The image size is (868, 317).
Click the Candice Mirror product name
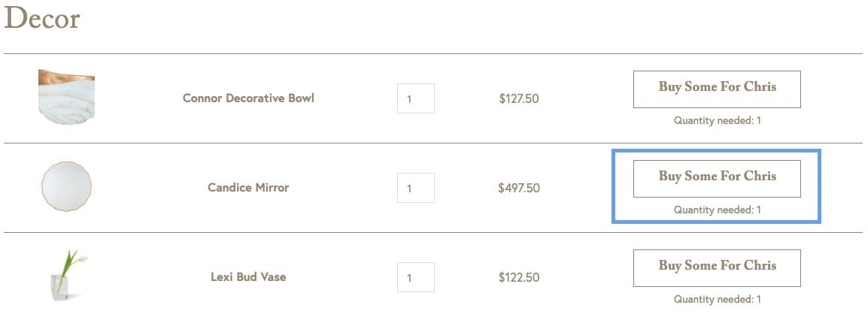click(x=248, y=188)
